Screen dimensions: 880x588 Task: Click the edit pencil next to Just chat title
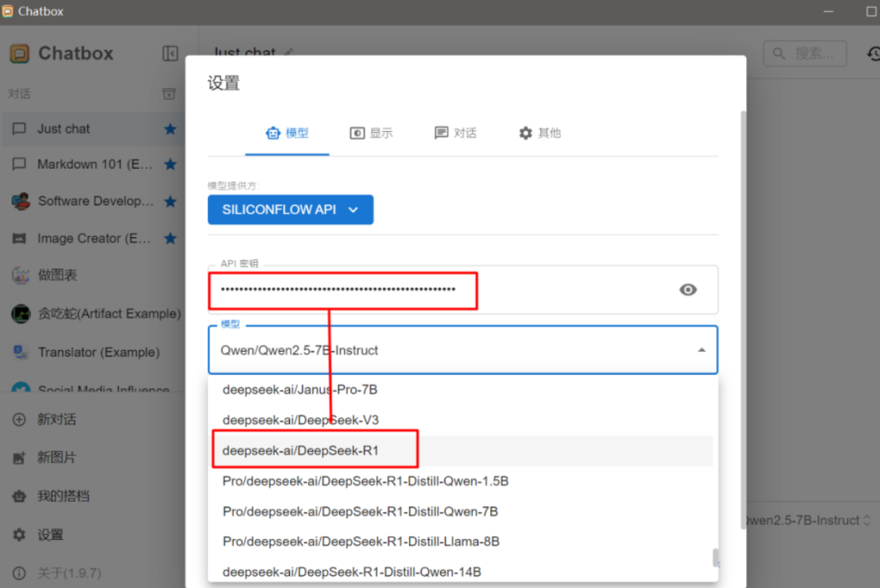pyautogui.click(x=288, y=52)
